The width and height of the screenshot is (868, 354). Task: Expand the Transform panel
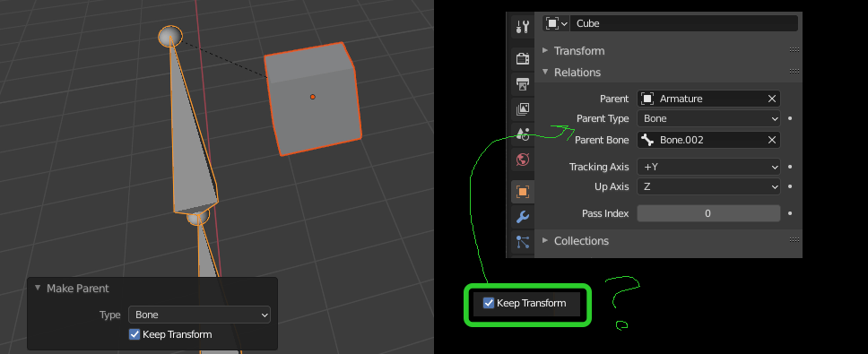pos(544,50)
